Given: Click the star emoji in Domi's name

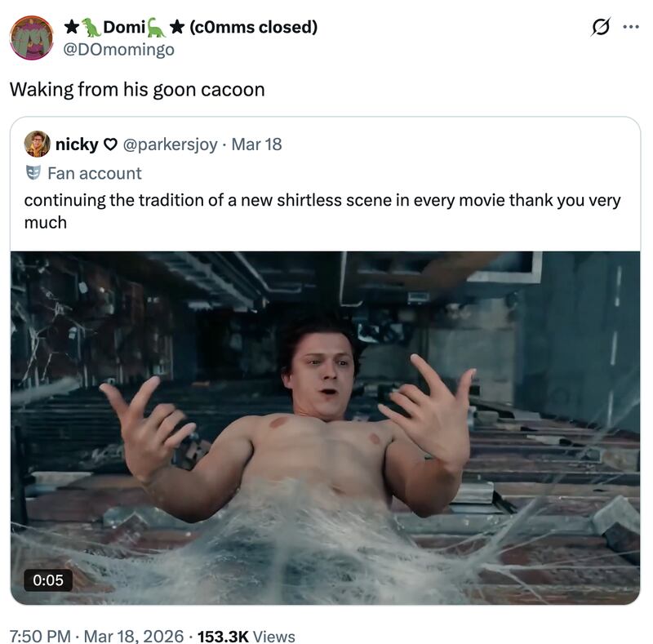Looking at the screenshot, I should click(72, 25).
